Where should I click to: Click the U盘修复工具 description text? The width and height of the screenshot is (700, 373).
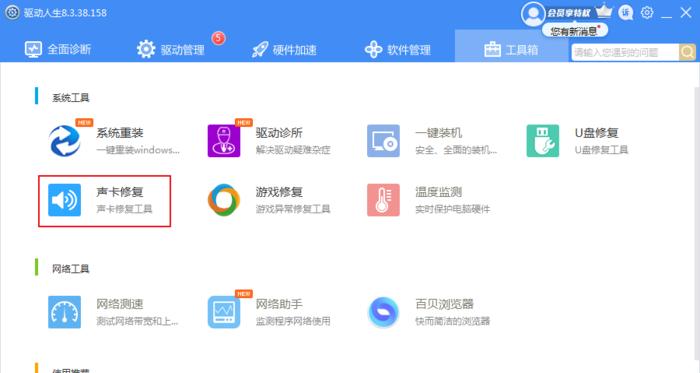click(x=601, y=150)
